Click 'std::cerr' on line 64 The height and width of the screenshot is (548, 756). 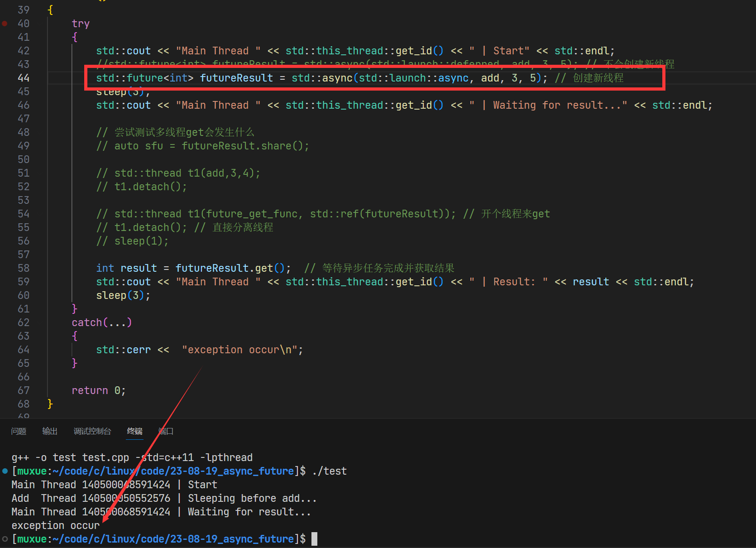pos(123,350)
